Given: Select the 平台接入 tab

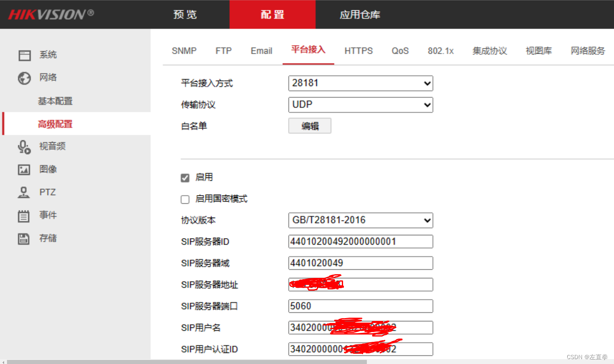Looking at the screenshot, I should click(x=308, y=50).
